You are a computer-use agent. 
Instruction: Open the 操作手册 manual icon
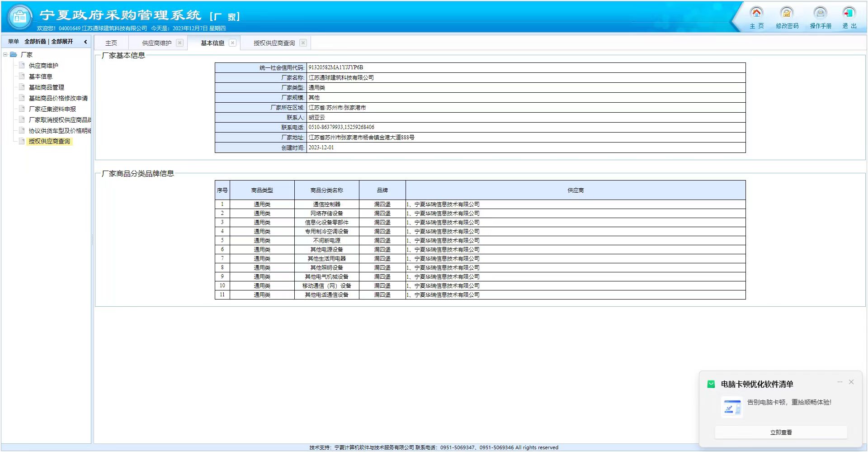pos(820,13)
